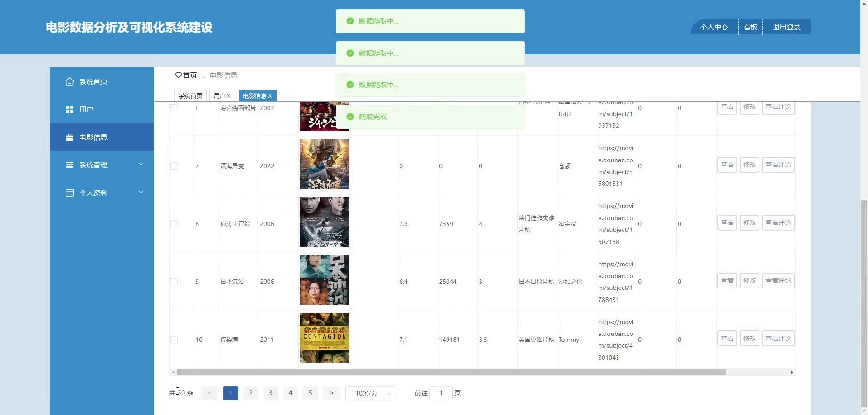Open the Contagion movie poster thumbnail
The width and height of the screenshot is (868, 415).
coord(325,338)
